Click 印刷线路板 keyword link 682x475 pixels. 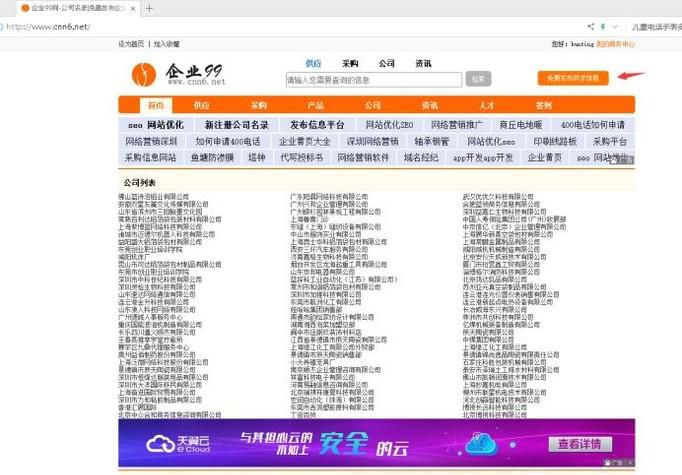click(555, 142)
